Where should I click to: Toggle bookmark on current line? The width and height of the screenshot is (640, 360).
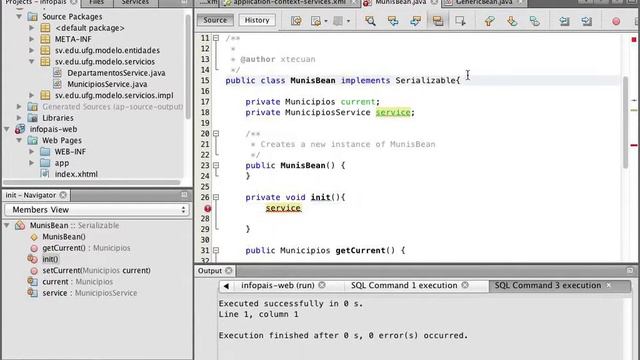click(x=534, y=20)
